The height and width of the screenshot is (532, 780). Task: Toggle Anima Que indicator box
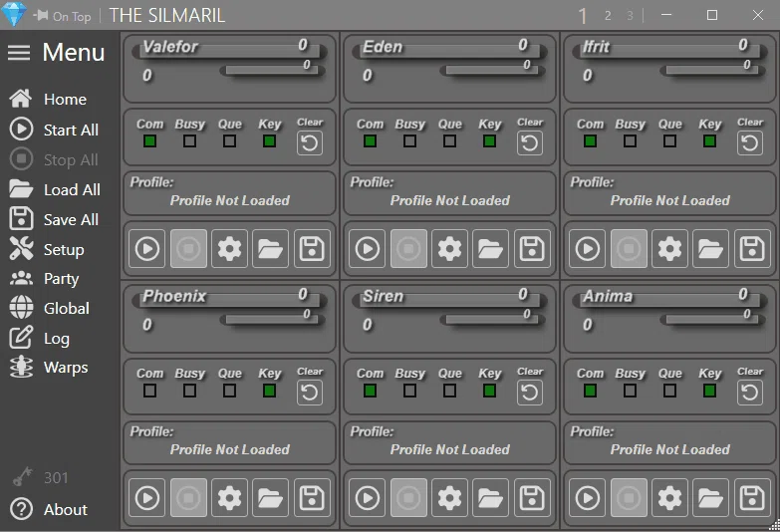[x=669, y=391]
